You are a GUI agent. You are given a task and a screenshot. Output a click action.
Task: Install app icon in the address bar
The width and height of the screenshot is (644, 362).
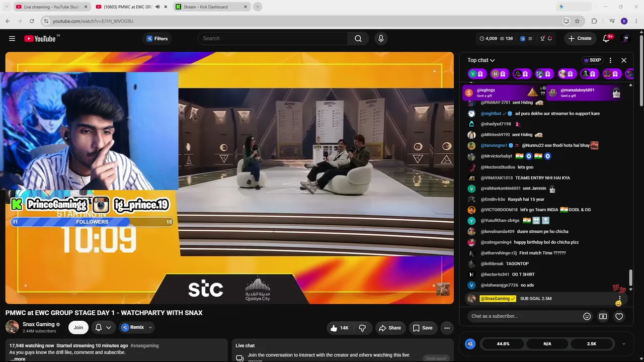[567, 21]
